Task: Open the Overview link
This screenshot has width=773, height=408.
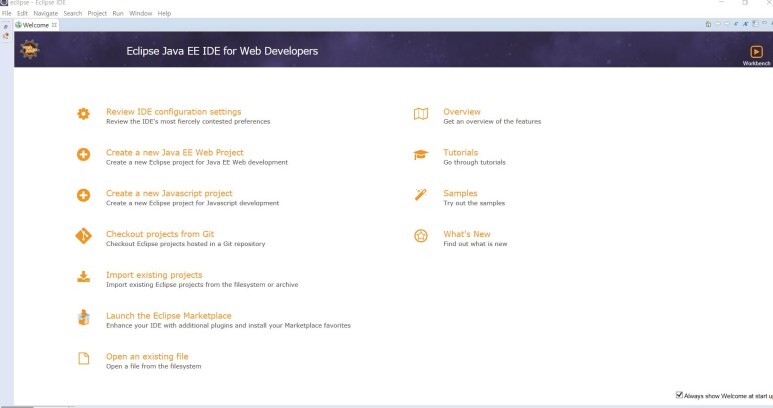Action: tap(462, 112)
